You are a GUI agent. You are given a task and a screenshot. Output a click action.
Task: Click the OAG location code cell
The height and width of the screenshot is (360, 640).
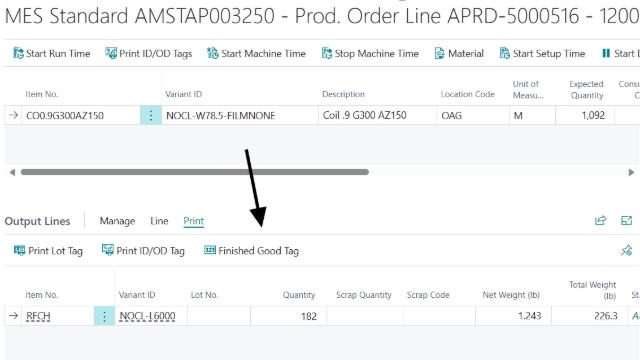click(x=473, y=116)
